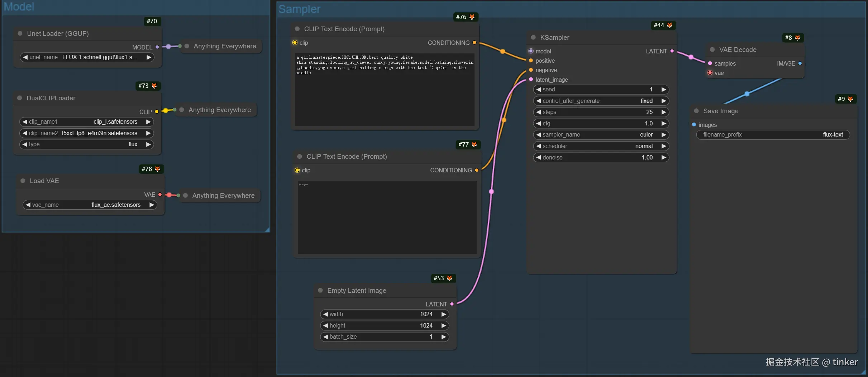Viewport: 868px width, 377px height.
Task: Open the DualCLIPLoader type dropdown
Action: coord(86,144)
